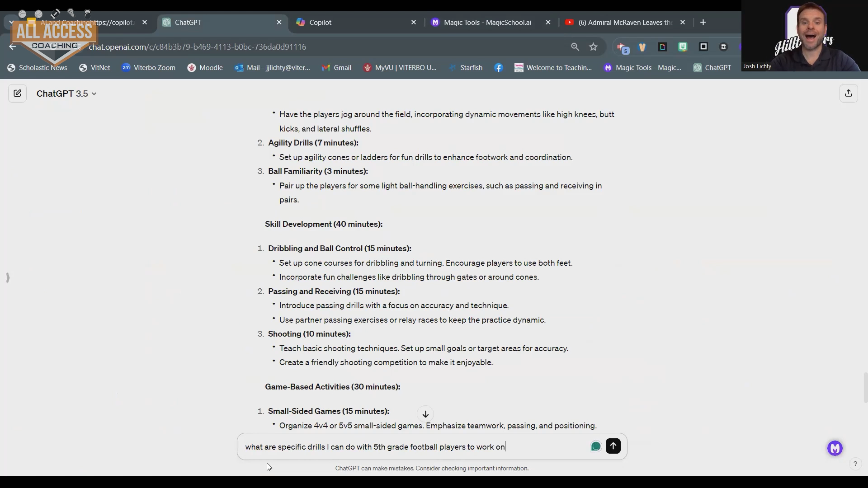The width and height of the screenshot is (868, 488).
Task: Expand the sidebar with the left edge handle
Action: point(8,277)
